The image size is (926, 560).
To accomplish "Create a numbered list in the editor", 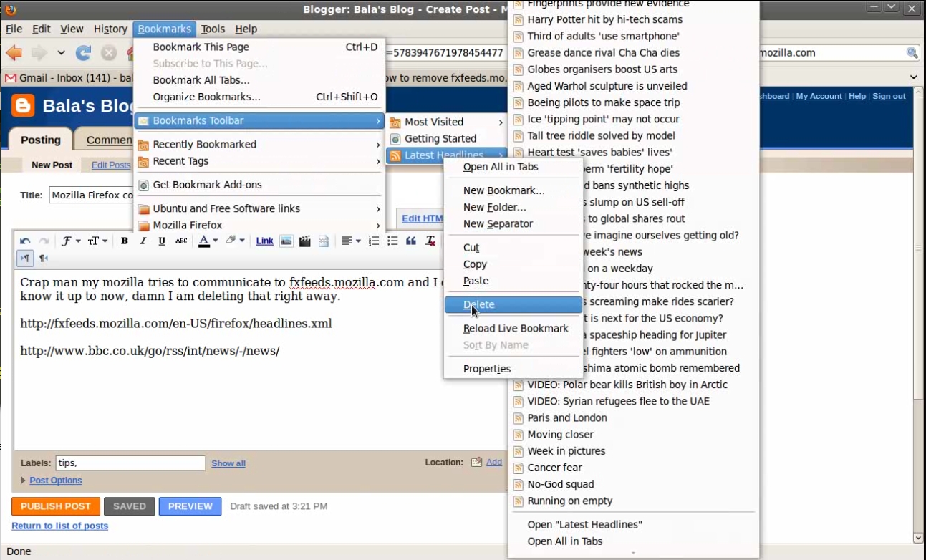I will click(374, 241).
